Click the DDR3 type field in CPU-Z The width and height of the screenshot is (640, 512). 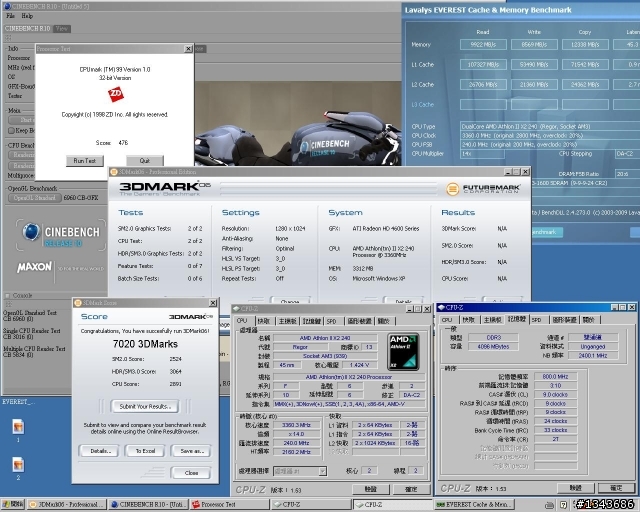(x=493, y=338)
